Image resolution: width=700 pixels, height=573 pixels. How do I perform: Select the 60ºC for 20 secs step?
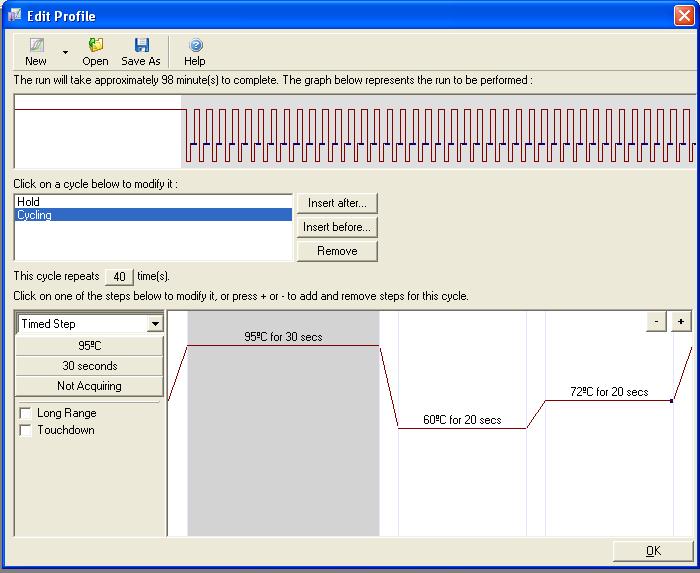[462, 424]
